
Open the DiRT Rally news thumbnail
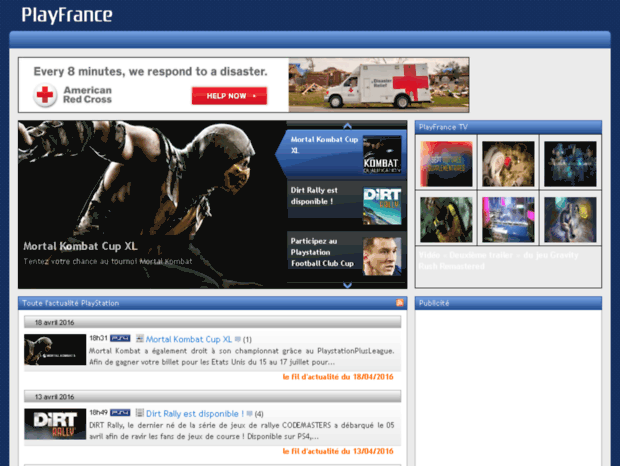(55, 424)
